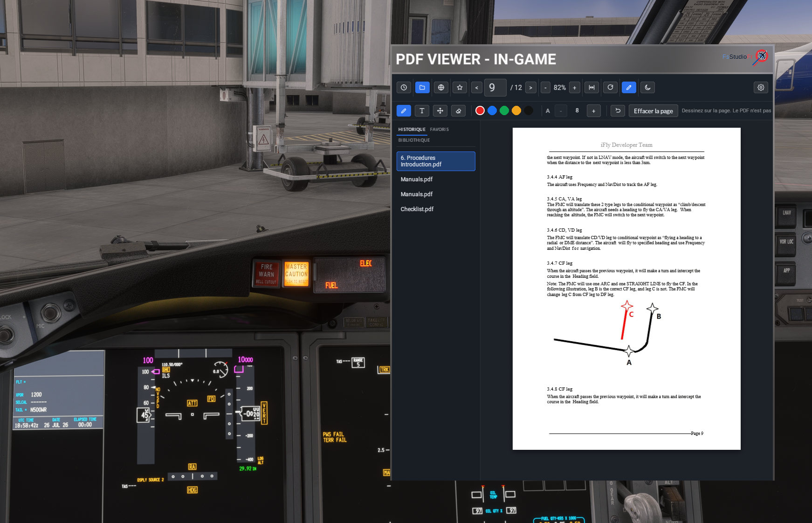
Task: Select the move annotation tool
Action: pyautogui.click(x=440, y=111)
